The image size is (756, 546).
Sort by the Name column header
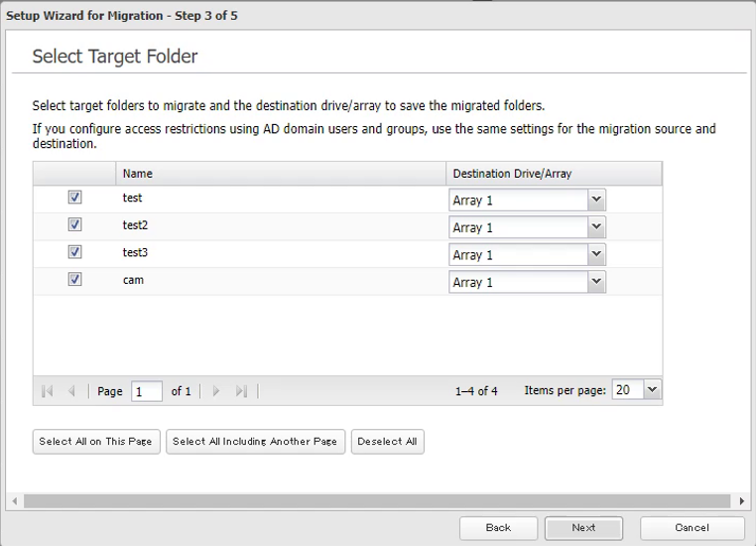(278, 174)
